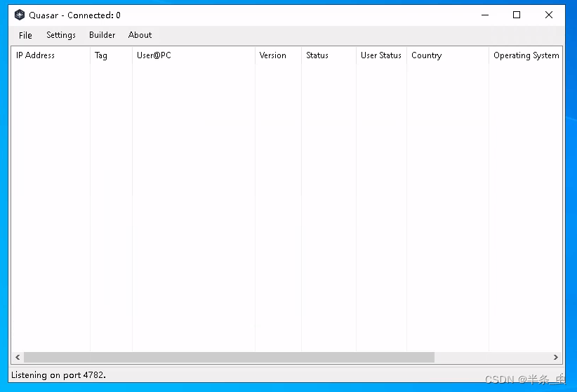Image resolution: width=577 pixels, height=392 pixels.
Task: Sort by Version column header
Action: click(278, 55)
